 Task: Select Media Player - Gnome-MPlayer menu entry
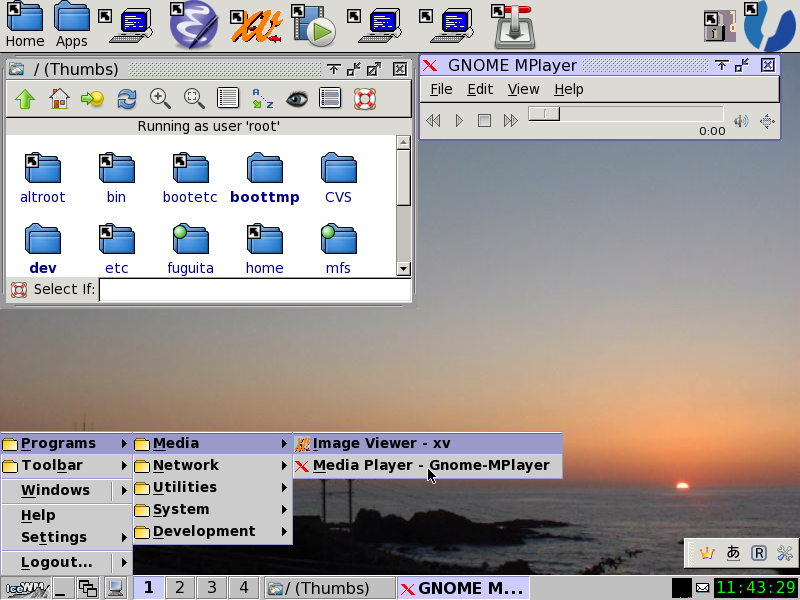point(430,465)
